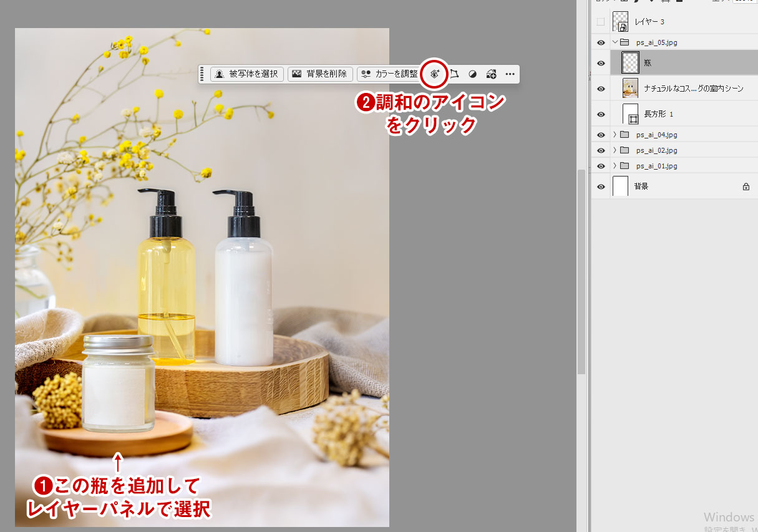The image size is (758, 532).
Task: Expand the ps_ai_02.jpg layer group
Action: (615, 150)
